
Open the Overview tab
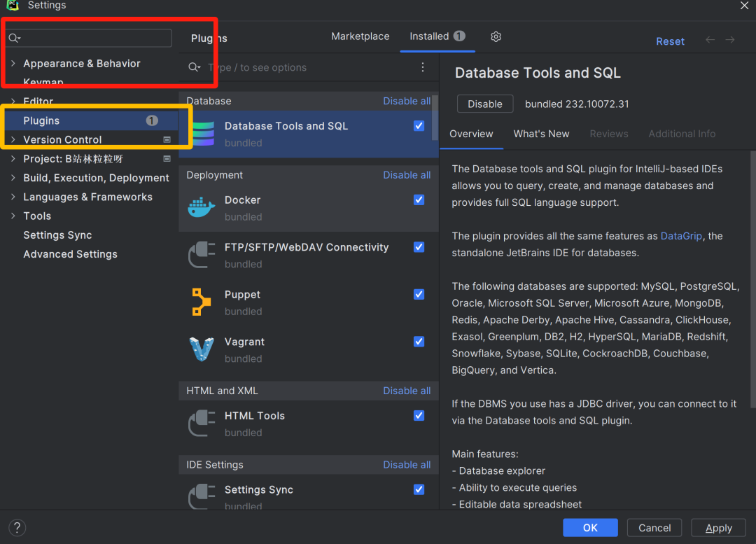pos(471,134)
